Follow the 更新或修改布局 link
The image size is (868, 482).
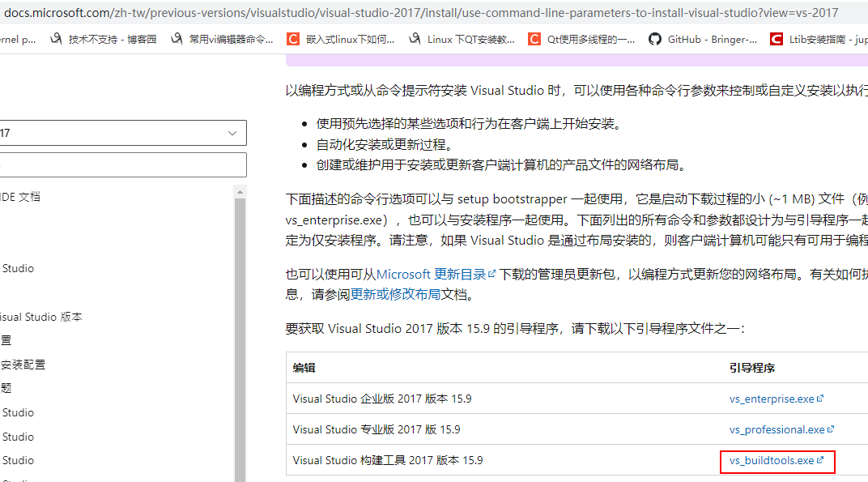click(395, 294)
